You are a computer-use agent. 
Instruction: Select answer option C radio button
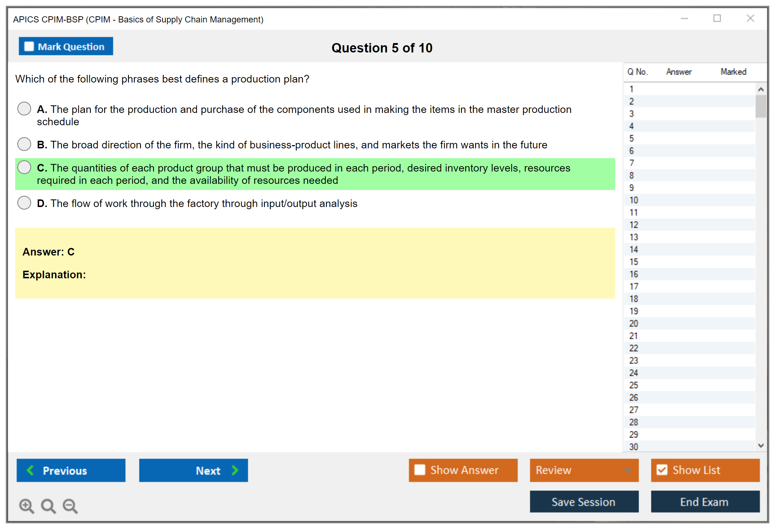(x=24, y=167)
